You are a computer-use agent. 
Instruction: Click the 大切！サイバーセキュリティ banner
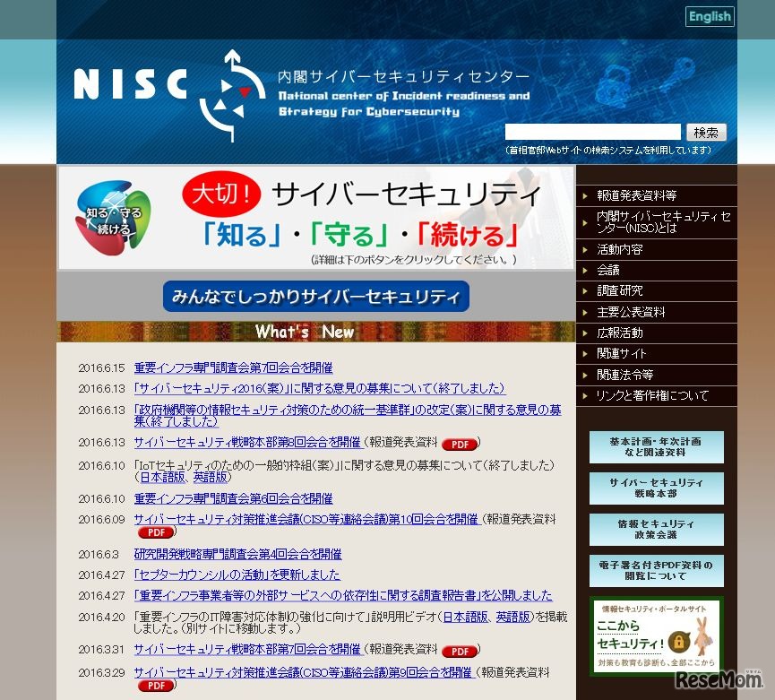point(316,218)
